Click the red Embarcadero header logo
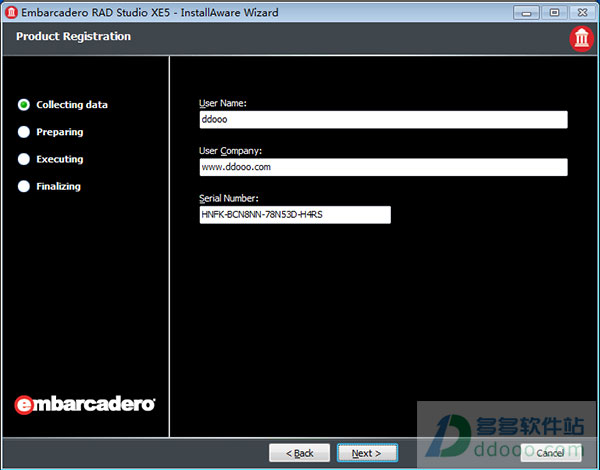Image resolution: width=600 pixels, height=470 pixels. [x=581, y=38]
